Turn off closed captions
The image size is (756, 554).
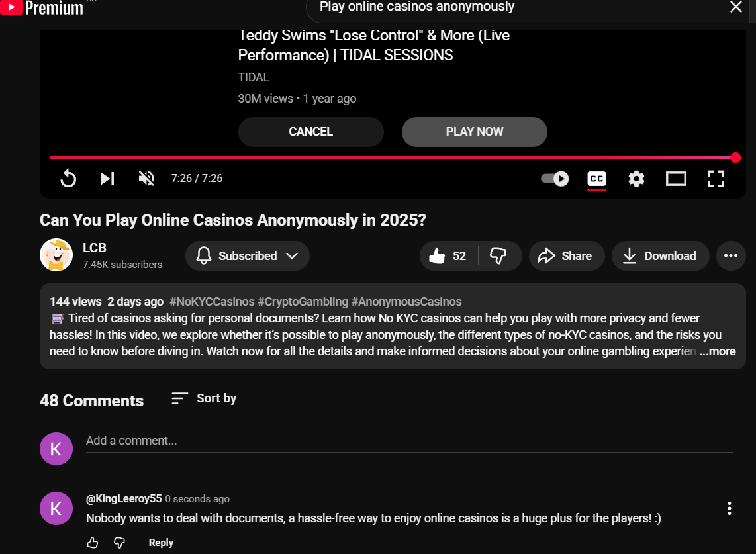point(596,179)
